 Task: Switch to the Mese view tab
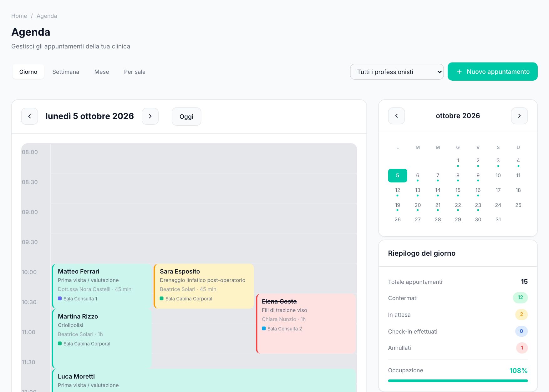click(102, 72)
